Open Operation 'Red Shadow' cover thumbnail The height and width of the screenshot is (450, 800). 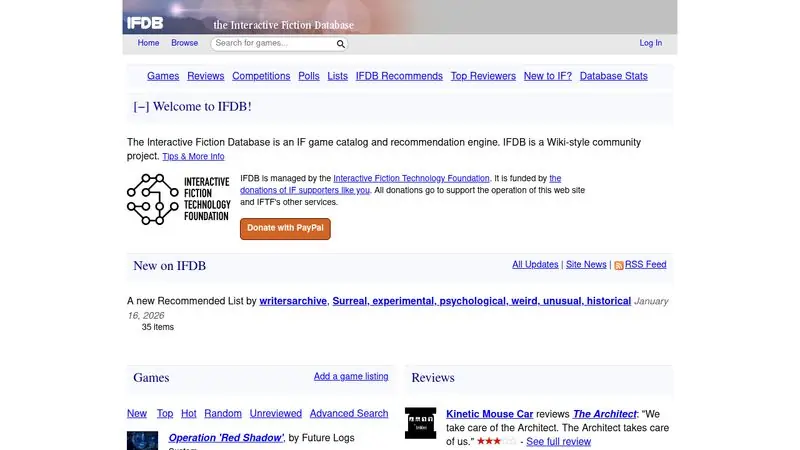click(142, 441)
